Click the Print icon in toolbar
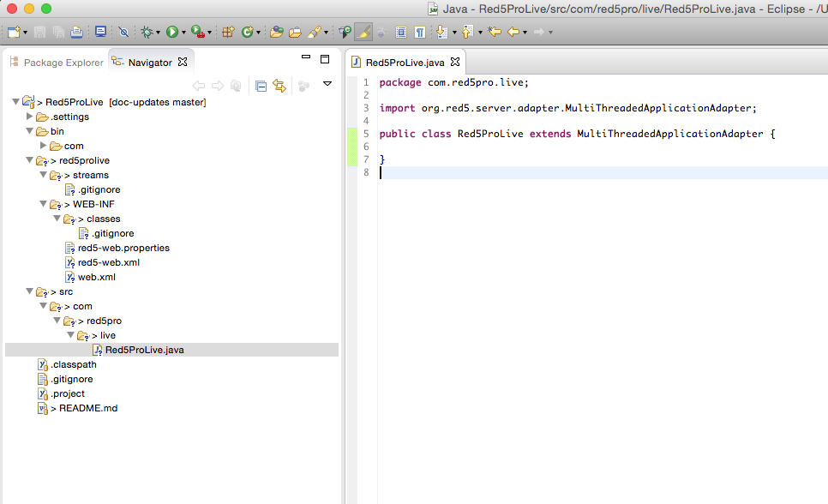Viewport: 828px width, 504px height. tap(76, 33)
